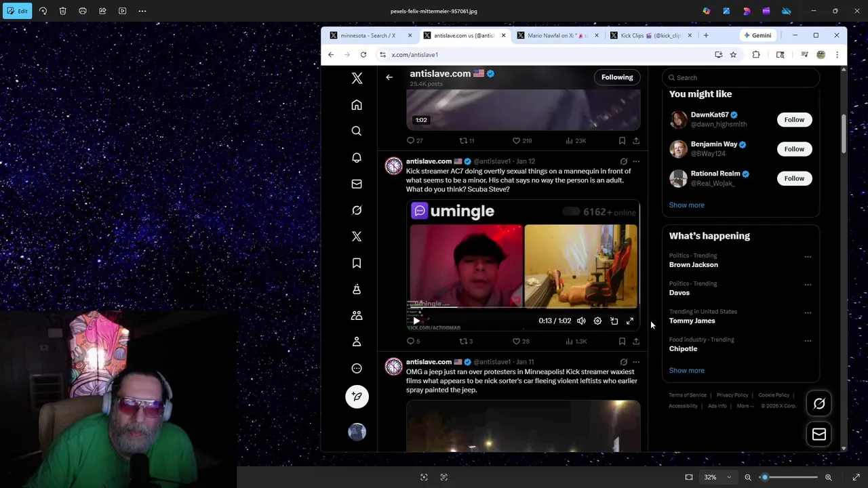Image resolution: width=868 pixels, height=488 pixels.
Task: Open Chrome extensions puzzle icon
Action: 756,55
